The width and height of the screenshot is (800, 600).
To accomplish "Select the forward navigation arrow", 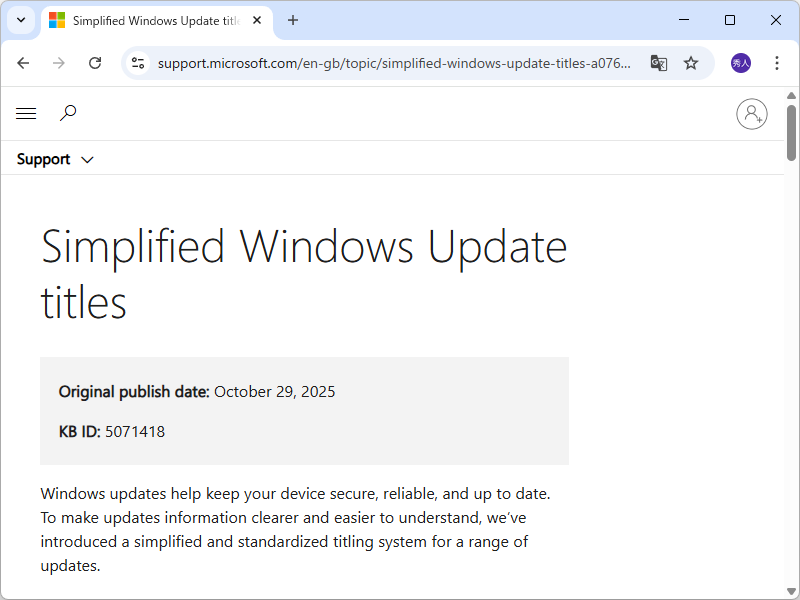I will [59, 62].
